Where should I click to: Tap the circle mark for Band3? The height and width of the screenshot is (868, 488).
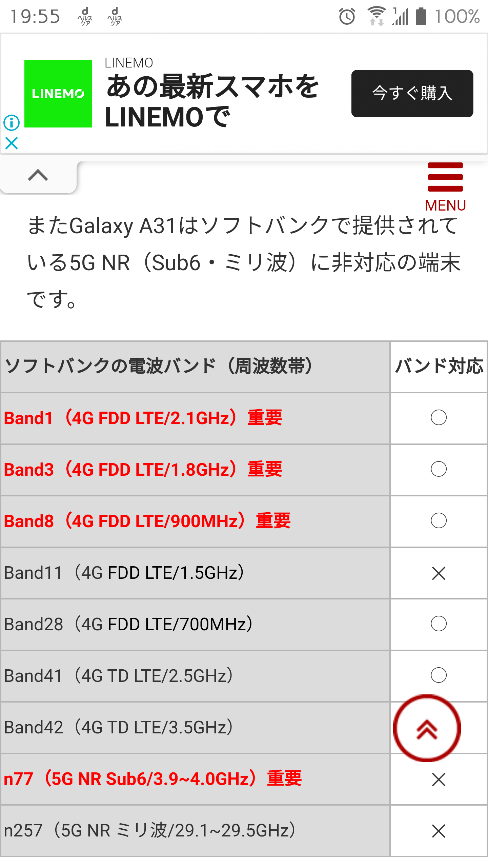coord(439,469)
